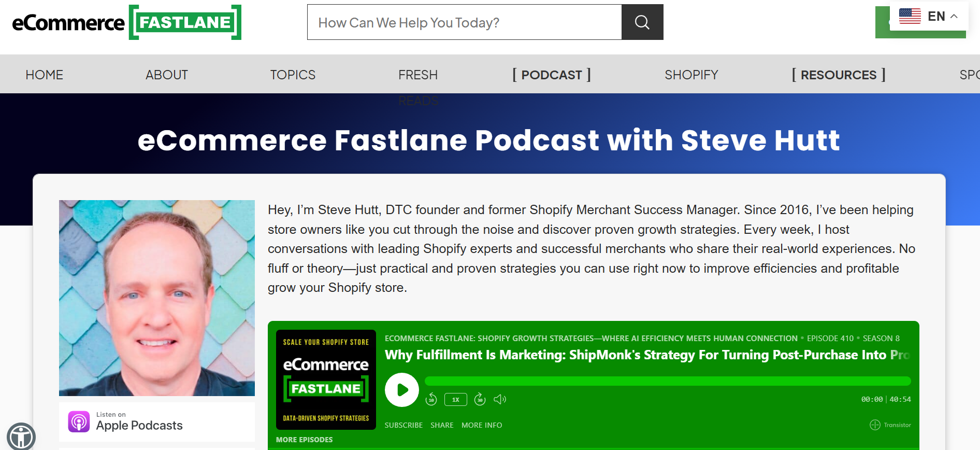Open the RESOURCES menu item
980x450 pixels.
click(839, 75)
